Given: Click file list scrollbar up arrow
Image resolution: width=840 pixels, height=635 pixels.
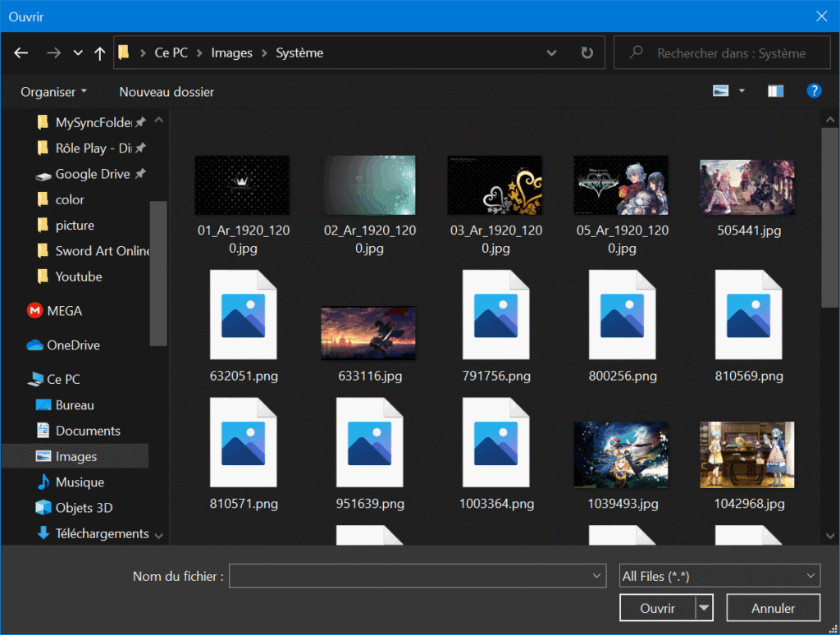Looking at the screenshot, I should coord(830,120).
